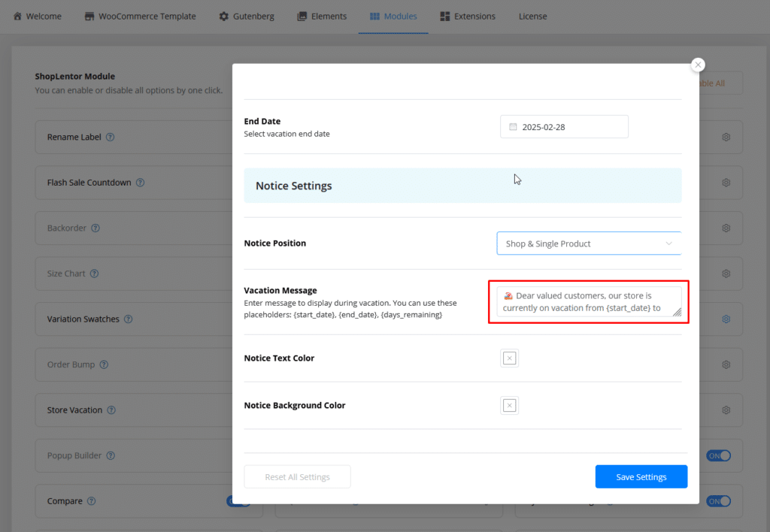Click the calendar icon in End Date field
Viewport: 770px width, 532px height.
point(514,127)
